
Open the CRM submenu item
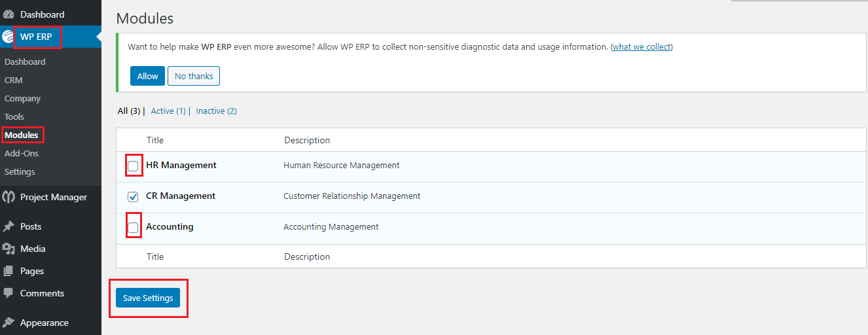coord(13,80)
